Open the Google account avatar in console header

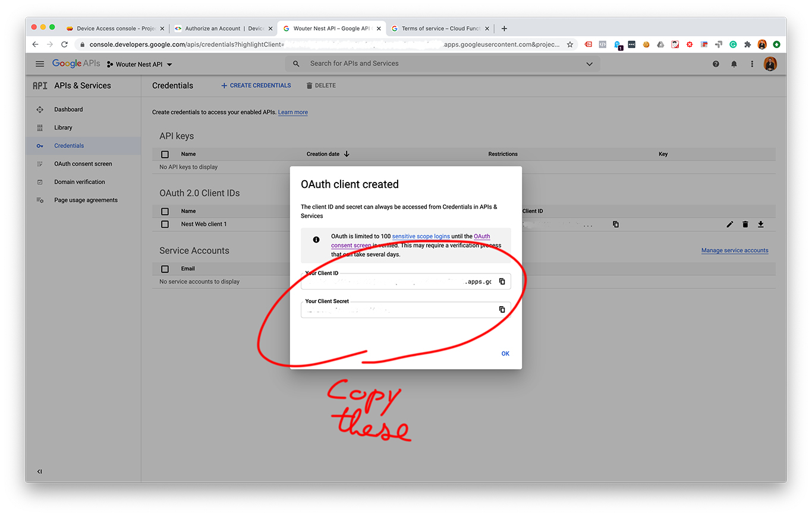pos(770,64)
